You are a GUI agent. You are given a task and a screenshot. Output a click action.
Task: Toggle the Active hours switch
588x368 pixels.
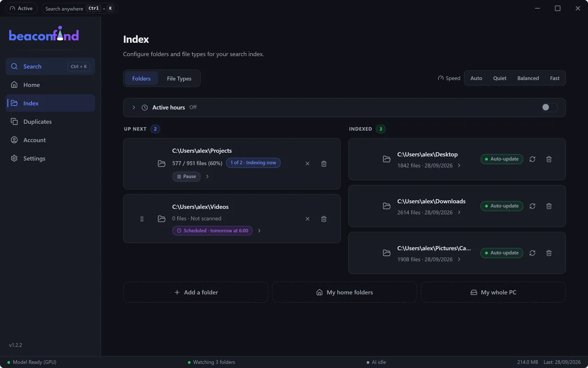(x=549, y=107)
